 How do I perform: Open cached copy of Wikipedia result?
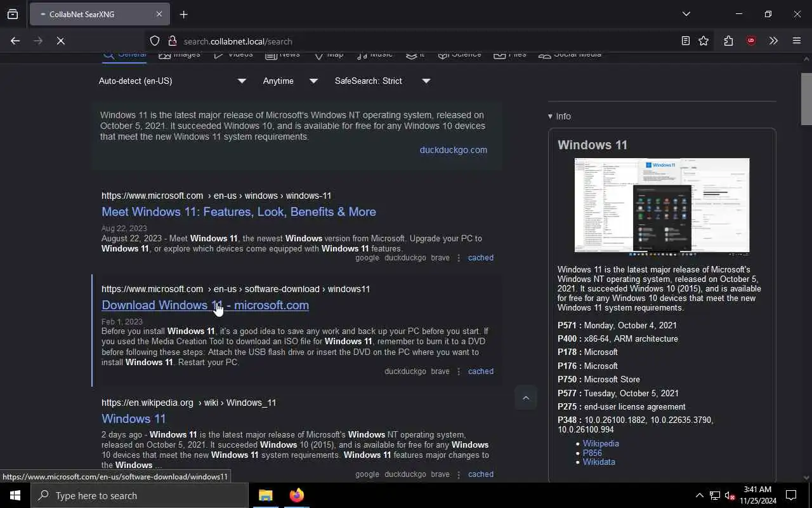point(480,474)
